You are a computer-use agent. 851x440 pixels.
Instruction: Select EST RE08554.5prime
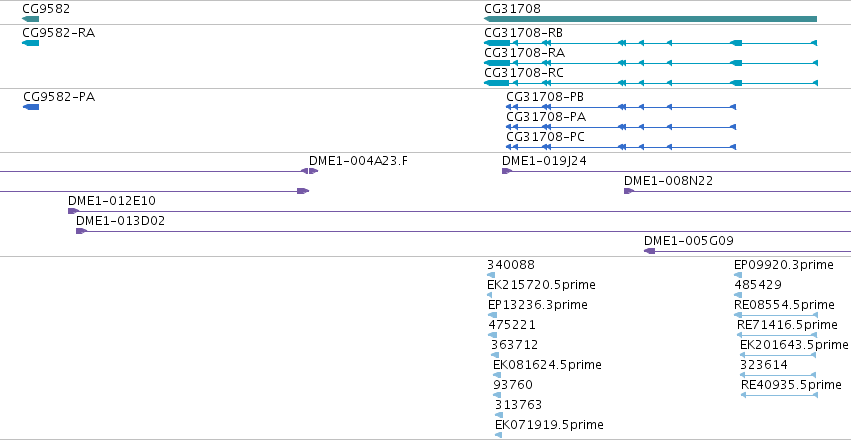pos(784,305)
